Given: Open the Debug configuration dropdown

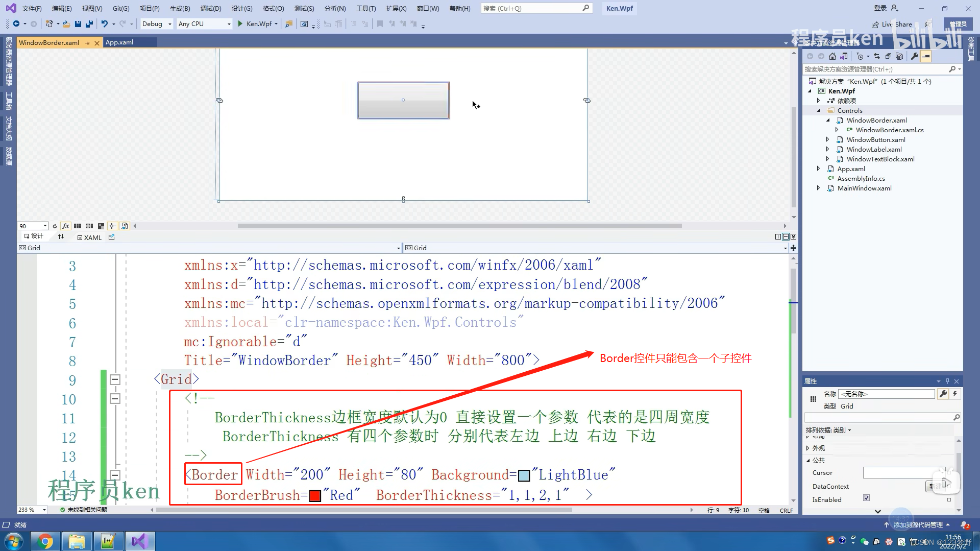Looking at the screenshot, I should (x=157, y=24).
